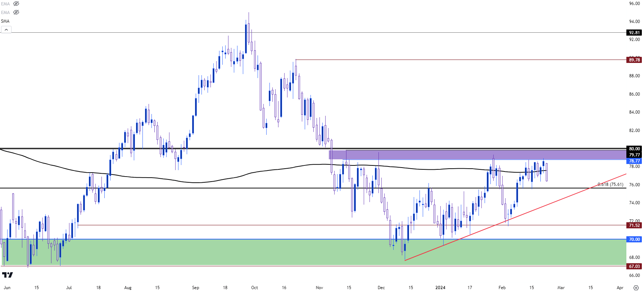Select the purple resistance zone rectangle
Viewport: 644px width, 292px height.
(x=477, y=155)
